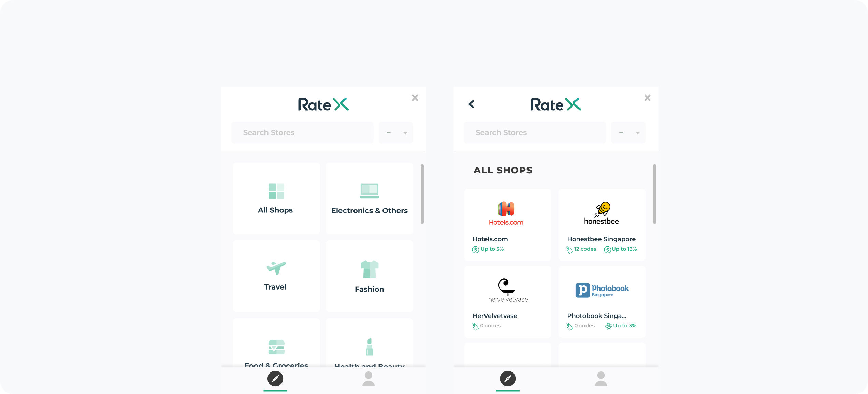868x394 pixels.
Task: Open the Hotels.com shop card
Action: coord(507,225)
